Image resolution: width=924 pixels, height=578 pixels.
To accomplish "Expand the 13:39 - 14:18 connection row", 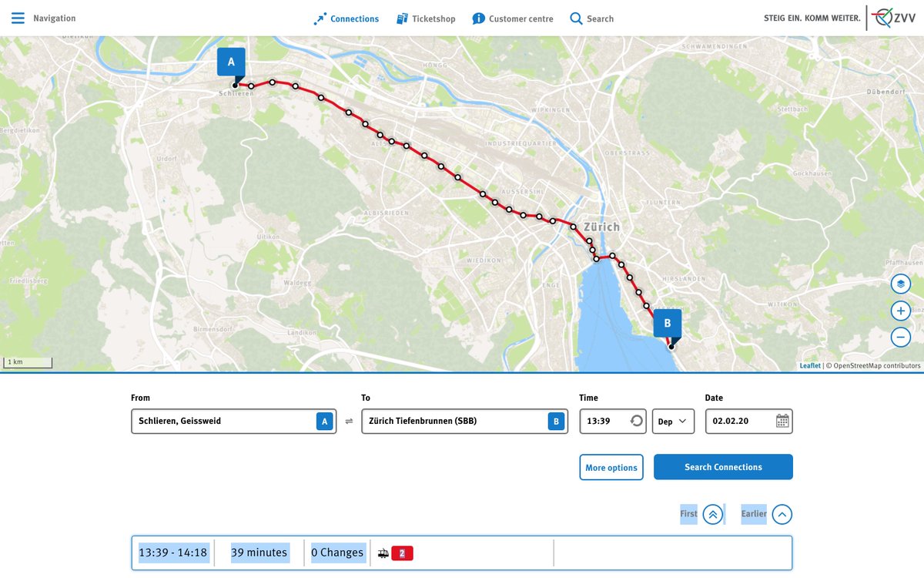I will (x=462, y=553).
